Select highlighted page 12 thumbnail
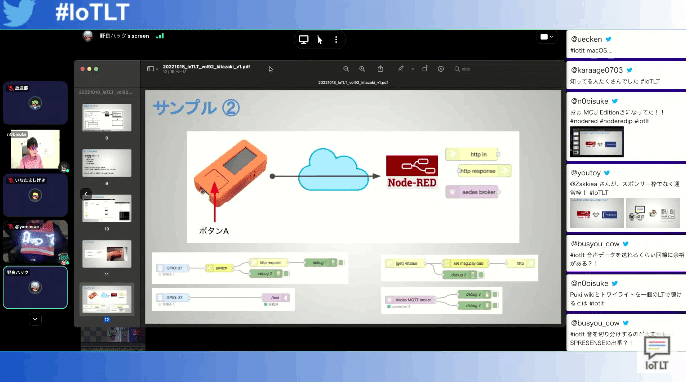Viewport: 686px width, 382px height. 106,299
